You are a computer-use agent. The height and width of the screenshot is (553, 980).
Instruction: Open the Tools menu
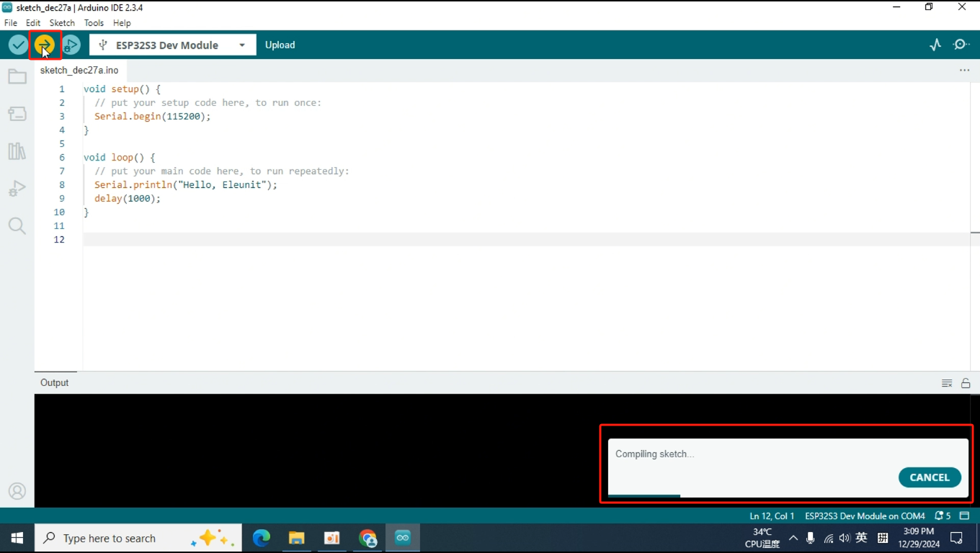click(x=94, y=23)
